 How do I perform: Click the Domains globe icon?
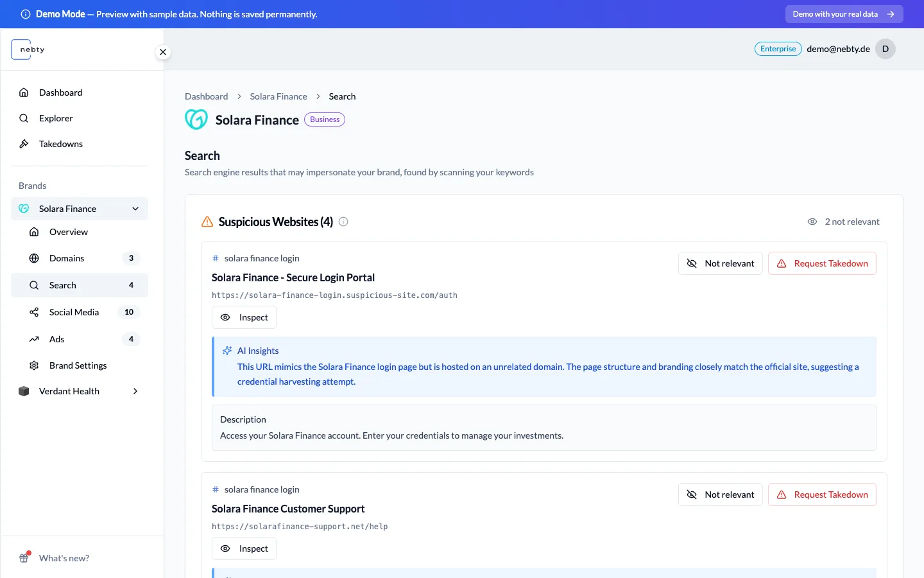(34, 258)
